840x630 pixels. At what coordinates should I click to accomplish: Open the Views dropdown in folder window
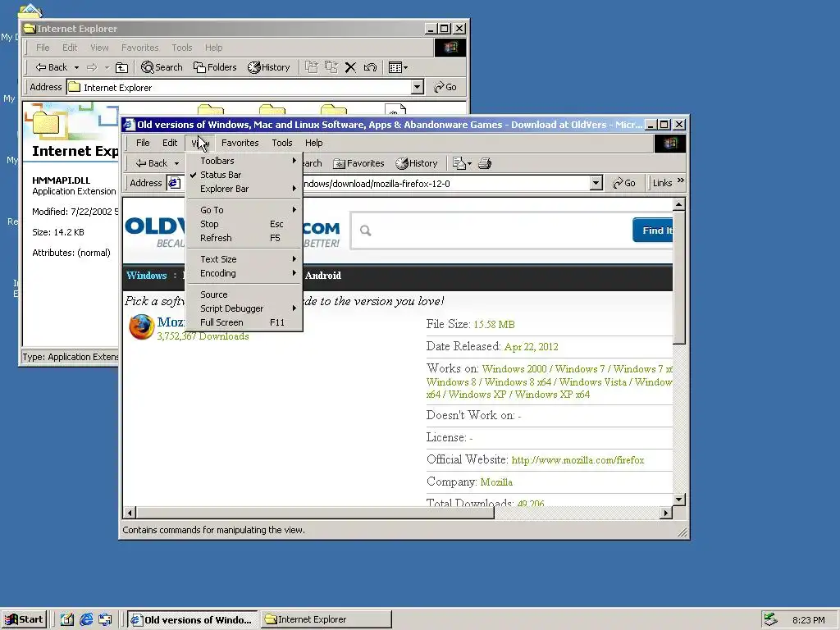(398, 67)
